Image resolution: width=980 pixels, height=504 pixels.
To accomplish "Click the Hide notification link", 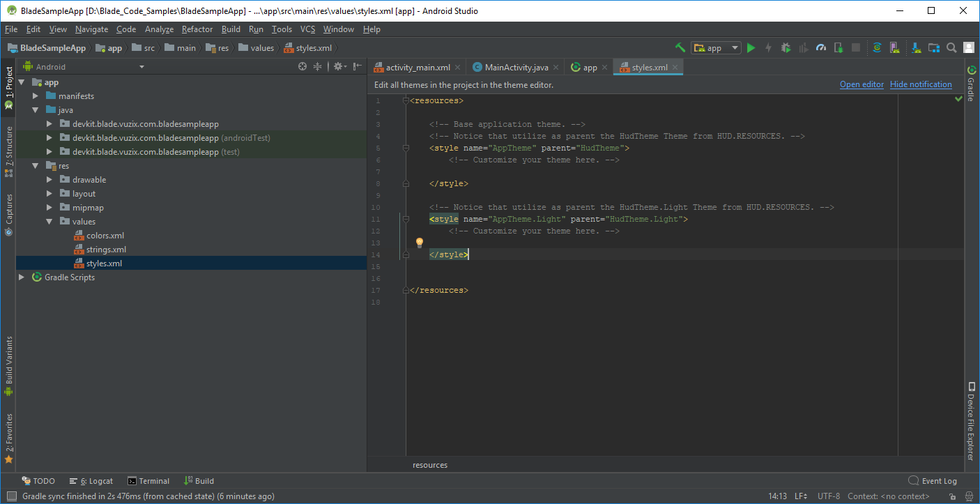I will 921,84.
